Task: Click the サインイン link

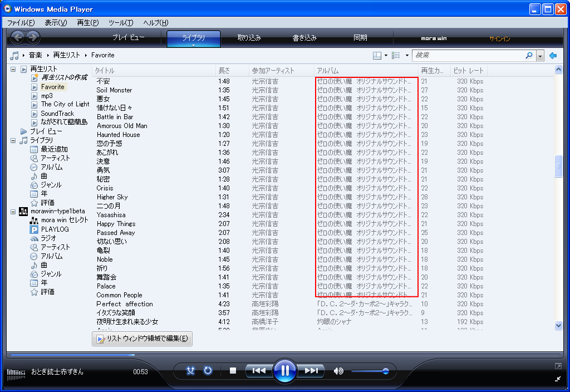Action: pos(500,38)
